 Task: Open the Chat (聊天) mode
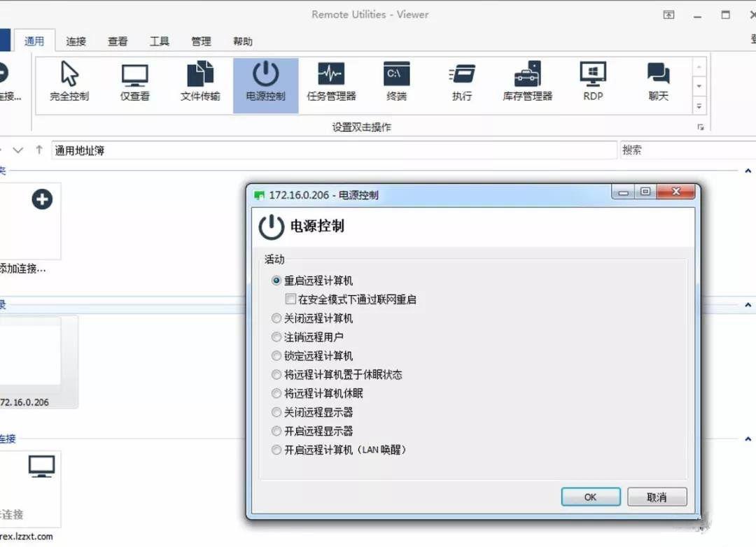[658, 81]
